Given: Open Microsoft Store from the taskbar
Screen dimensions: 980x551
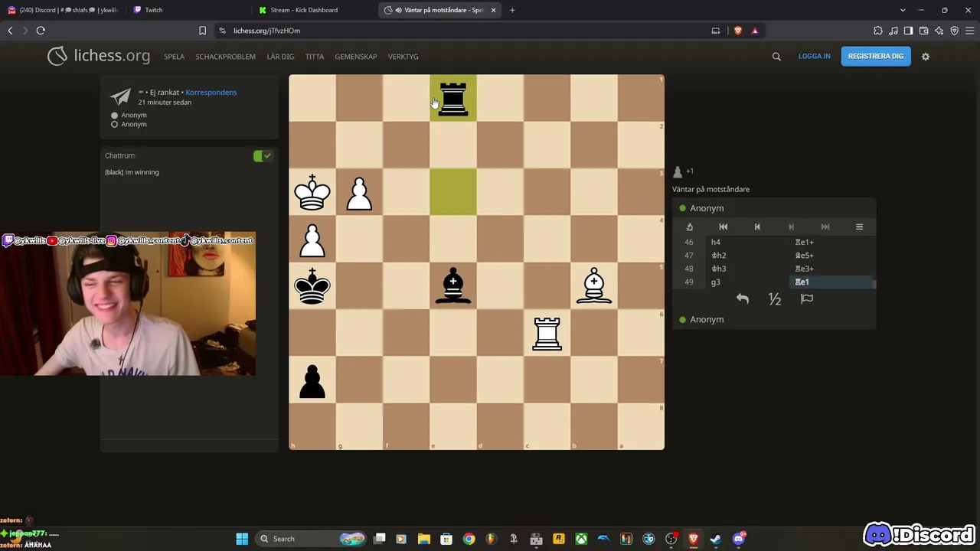Looking at the screenshot, I should (x=446, y=539).
